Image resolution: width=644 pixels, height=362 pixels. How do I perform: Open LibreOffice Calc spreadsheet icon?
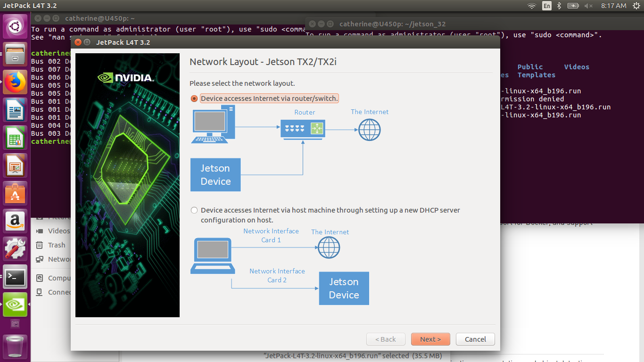pos(15,138)
